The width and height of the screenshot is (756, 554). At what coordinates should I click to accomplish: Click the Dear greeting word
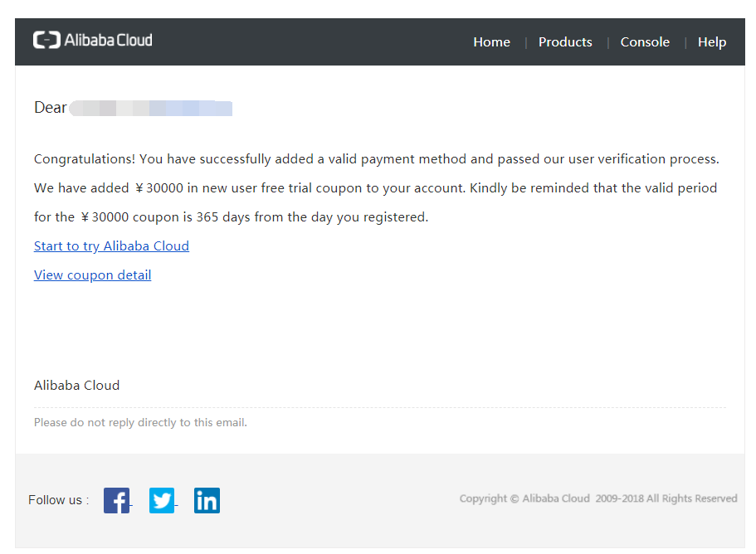[x=50, y=108]
